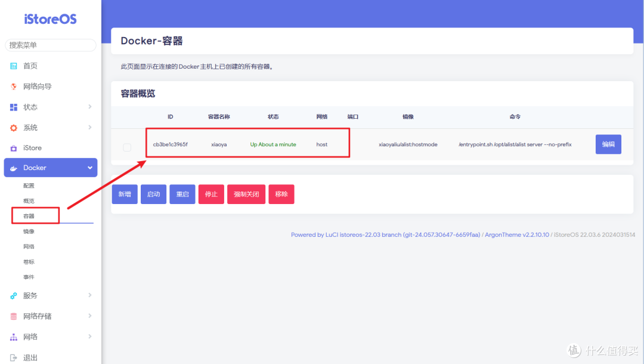
Task: Click container ID cb3be1c3965f
Action: (171, 144)
